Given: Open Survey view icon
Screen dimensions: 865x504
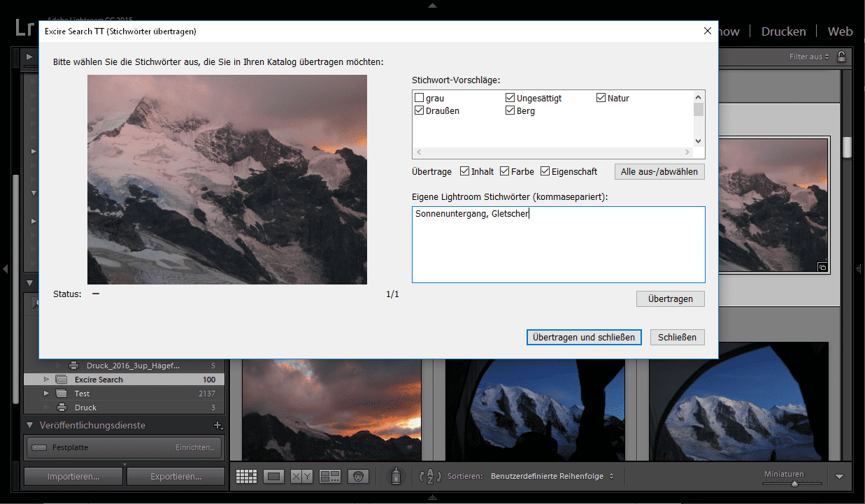Looking at the screenshot, I should (329, 477).
